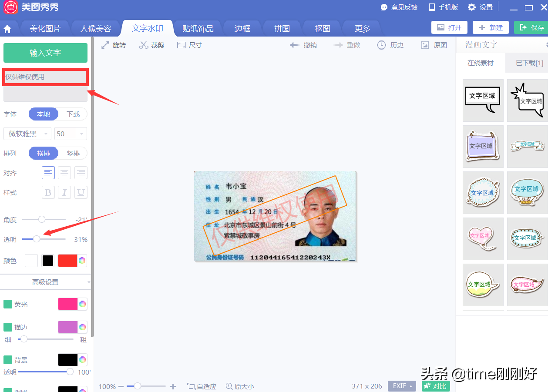Show the 原图 original image

[x=434, y=45]
